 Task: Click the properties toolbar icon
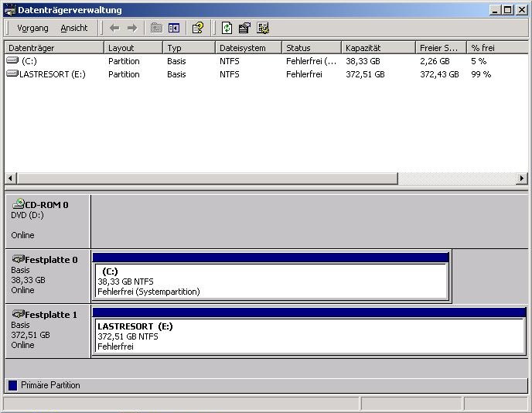tap(244, 28)
